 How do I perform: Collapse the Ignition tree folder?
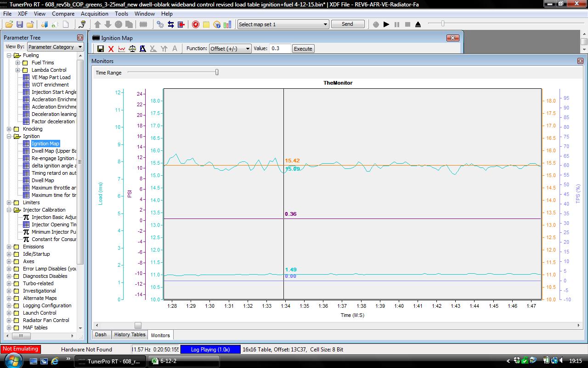pyautogui.click(x=9, y=136)
